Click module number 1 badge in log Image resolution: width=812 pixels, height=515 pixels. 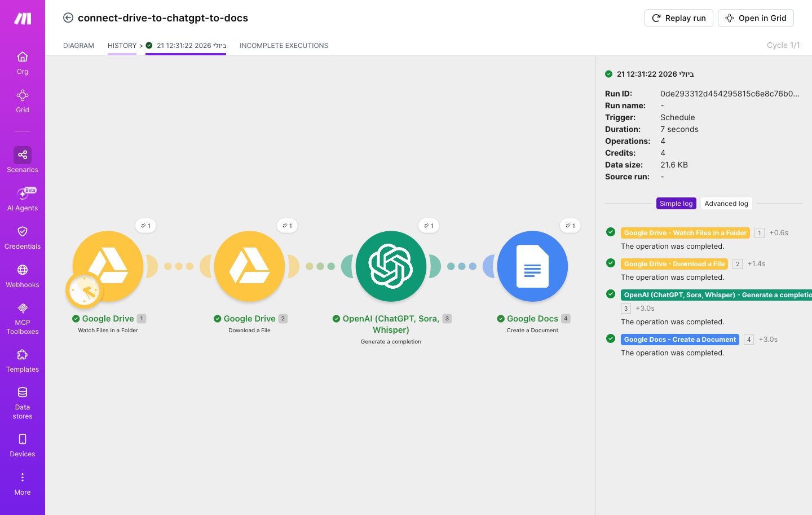click(x=760, y=233)
